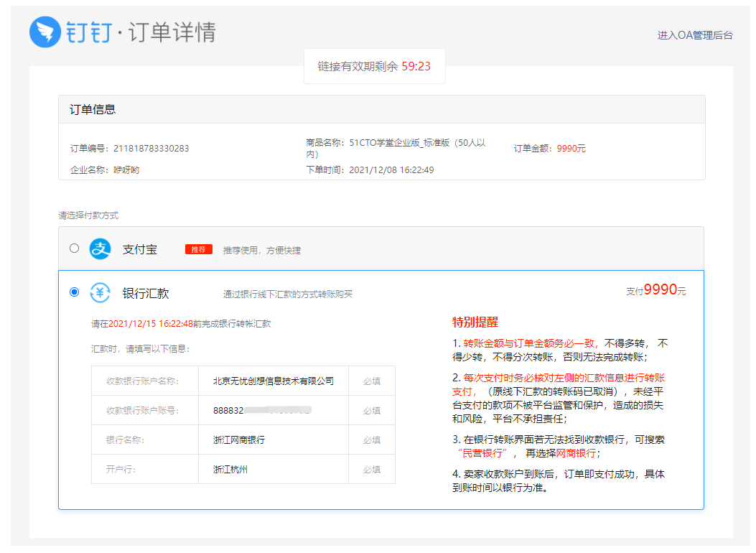Click the red 网商银行 keyword in reminder

576,453
